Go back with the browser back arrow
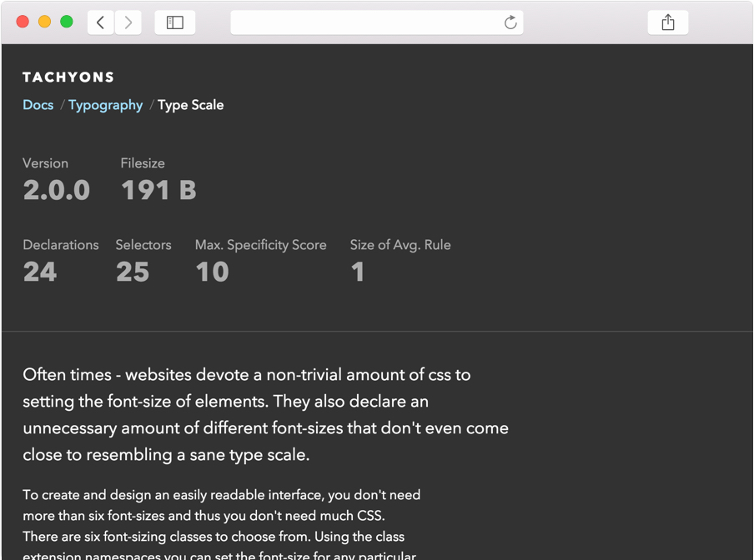 coord(100,22)
